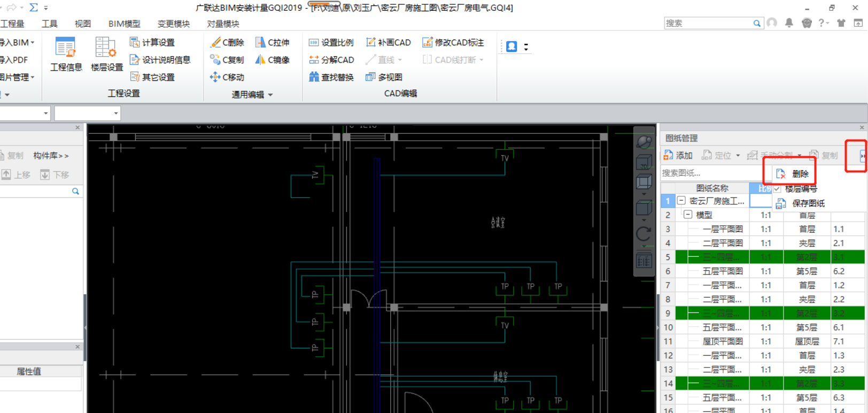Open the 定位 dropdown arrow
868x413 pixels.
[738, 155]
